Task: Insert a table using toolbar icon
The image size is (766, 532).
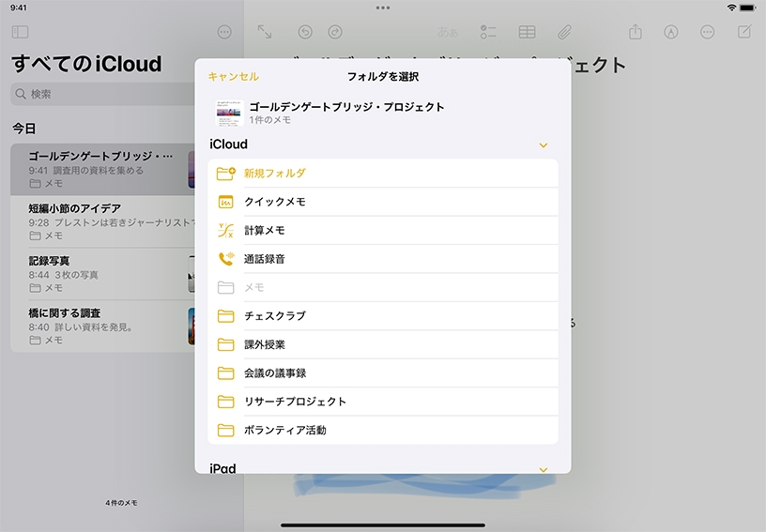Action: coord(527,32)
